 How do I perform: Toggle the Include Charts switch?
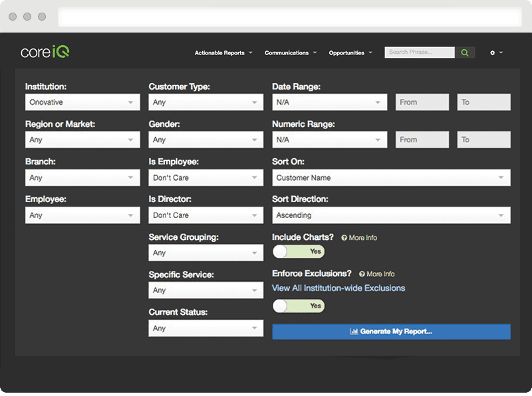(299, 252)
